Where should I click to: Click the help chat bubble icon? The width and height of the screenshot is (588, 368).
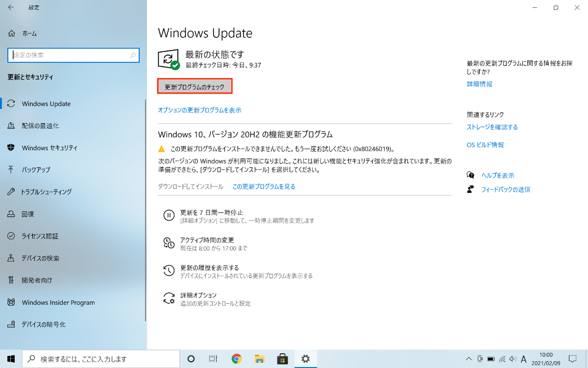coord(470,175)
